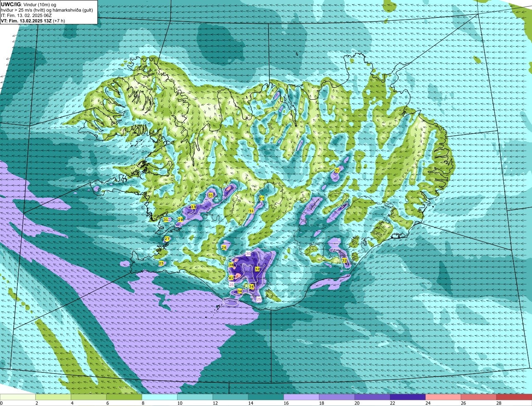
Task: Click the yellow 29 gust label
Action: tap(180, 220)
